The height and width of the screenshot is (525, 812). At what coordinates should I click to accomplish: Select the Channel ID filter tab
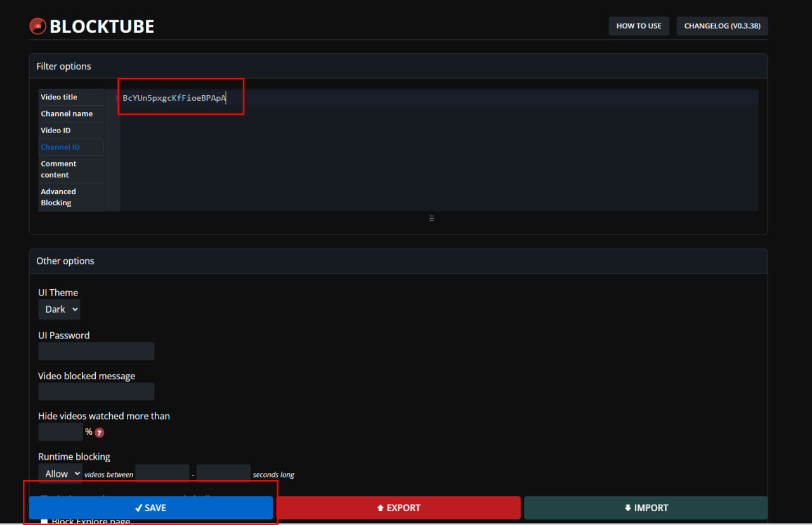coord(71,147)
